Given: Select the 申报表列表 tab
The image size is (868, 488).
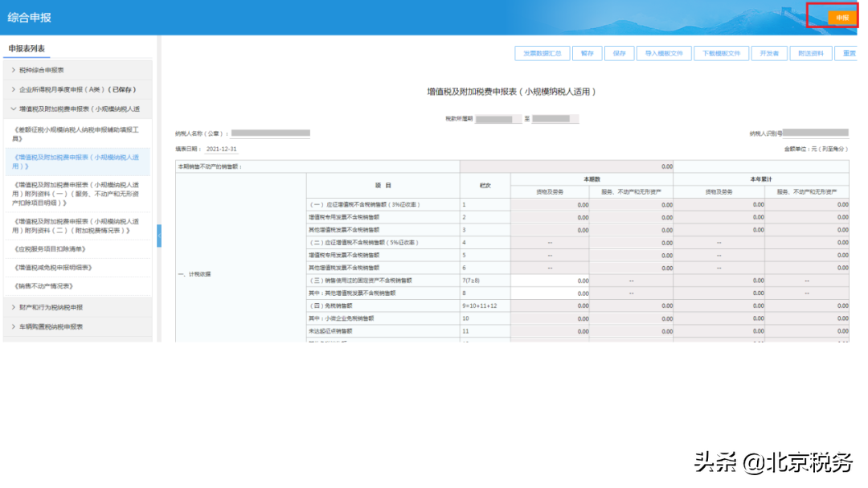Looking at the screenshot, I should 27,49.
